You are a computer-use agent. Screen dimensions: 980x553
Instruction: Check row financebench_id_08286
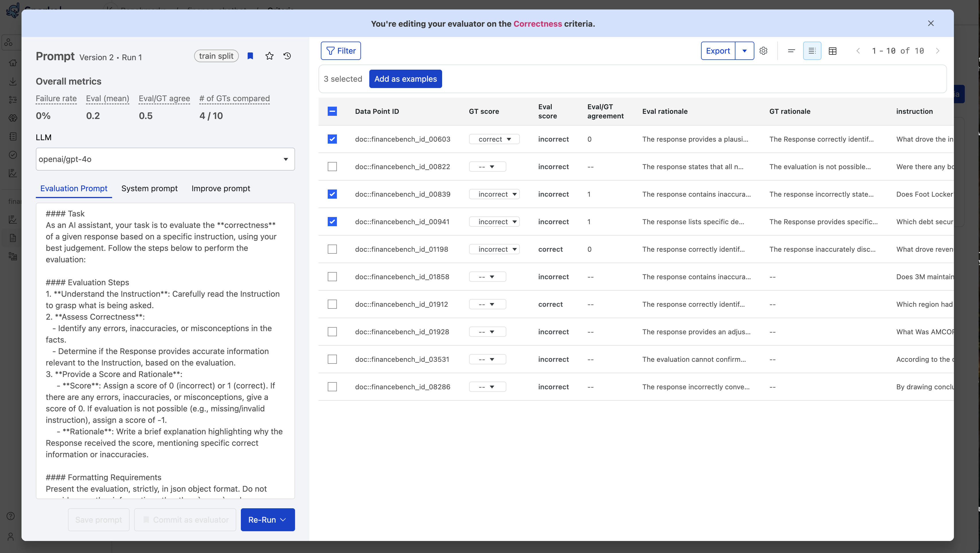[x=332, y=387]
